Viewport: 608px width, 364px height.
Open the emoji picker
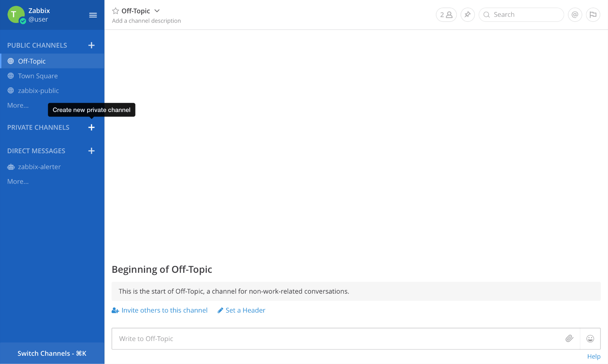(590, 339)
